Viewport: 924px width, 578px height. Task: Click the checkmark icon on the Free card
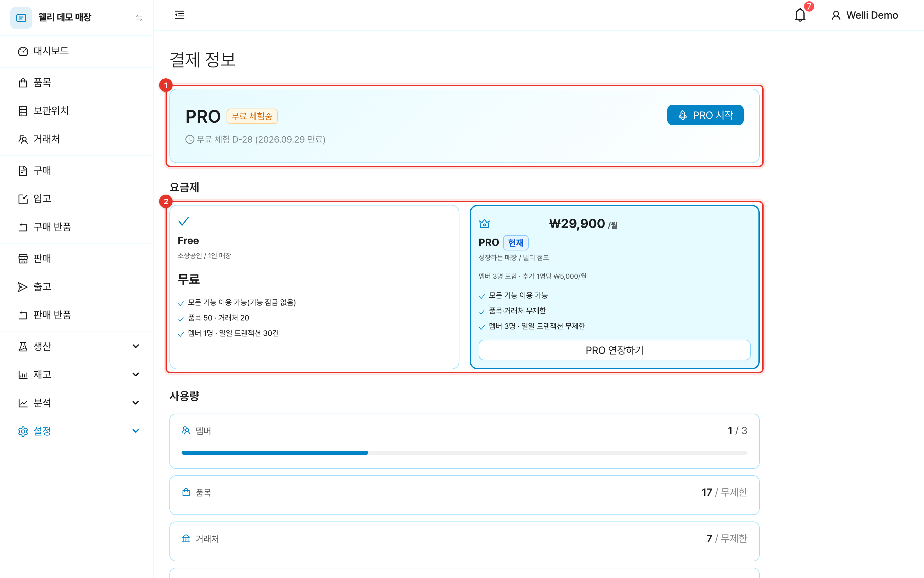[x=183, y=221]
